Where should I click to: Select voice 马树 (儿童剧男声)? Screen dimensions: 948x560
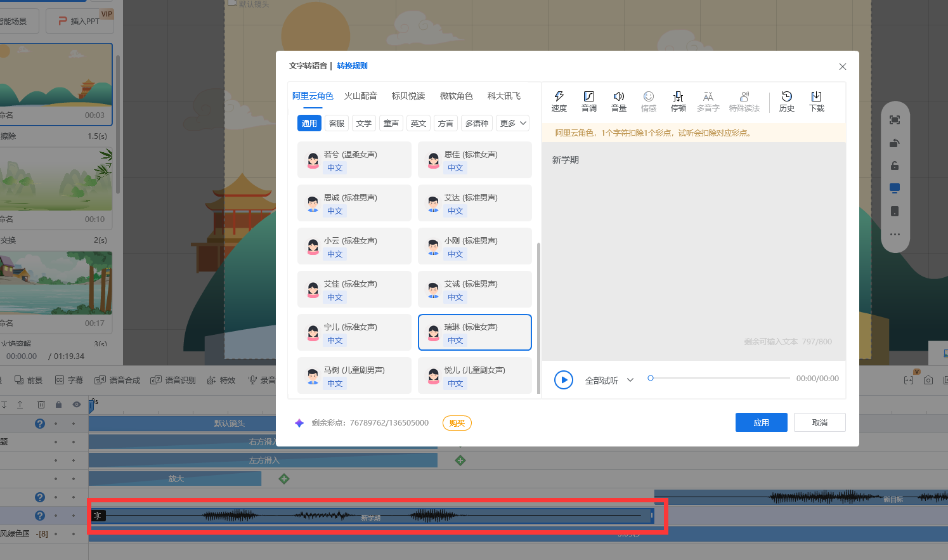click(354, 375)
